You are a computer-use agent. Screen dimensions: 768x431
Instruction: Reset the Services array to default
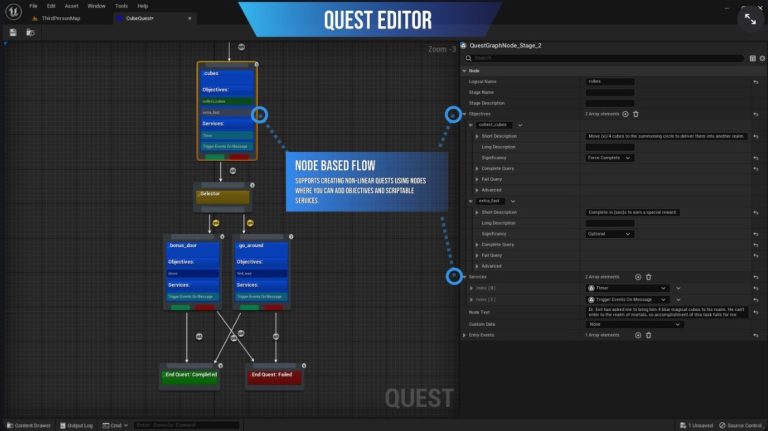pyautogui.click(x=756, y=277)
